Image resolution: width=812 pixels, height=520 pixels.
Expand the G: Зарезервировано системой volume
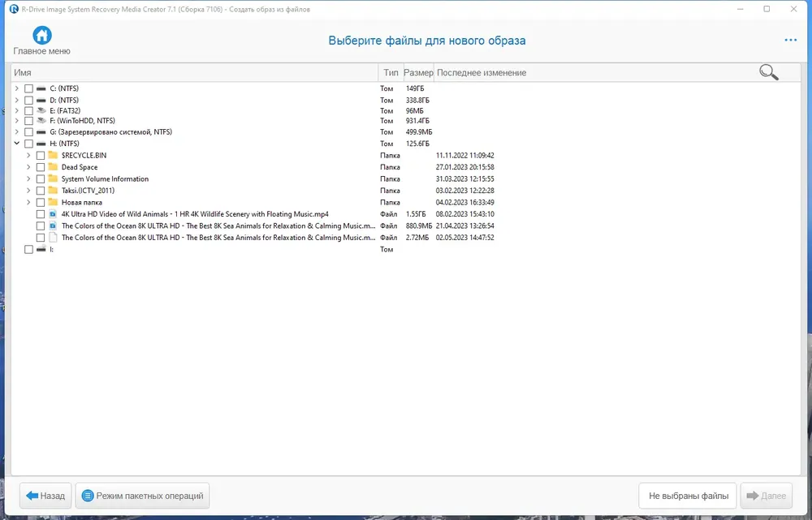point(16,132)
